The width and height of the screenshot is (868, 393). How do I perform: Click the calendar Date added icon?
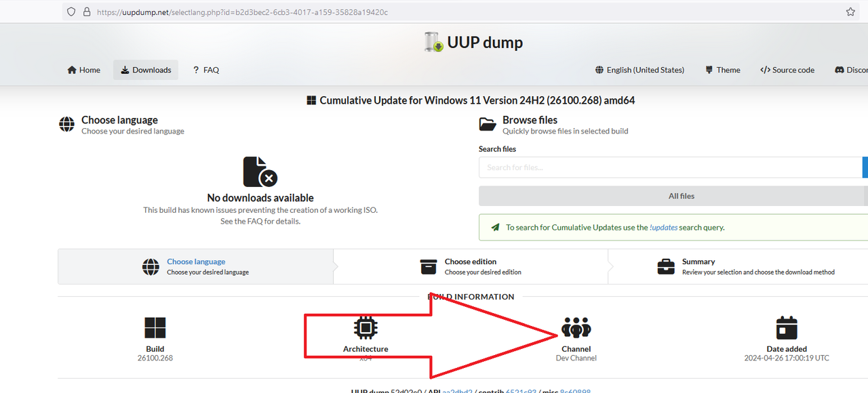click(787, 328)
